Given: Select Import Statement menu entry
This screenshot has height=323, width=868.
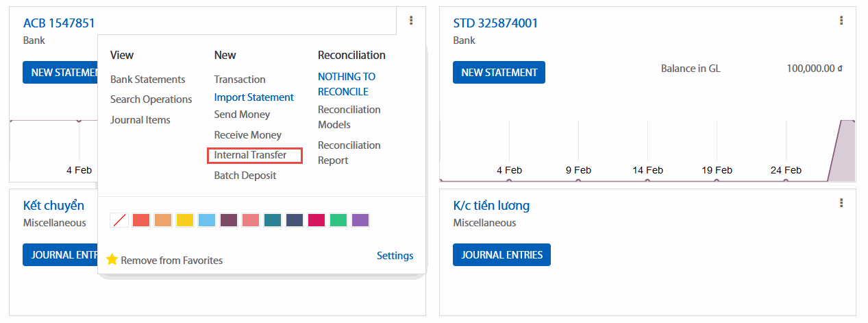Looking at the screenshot, I should [253, 97].
